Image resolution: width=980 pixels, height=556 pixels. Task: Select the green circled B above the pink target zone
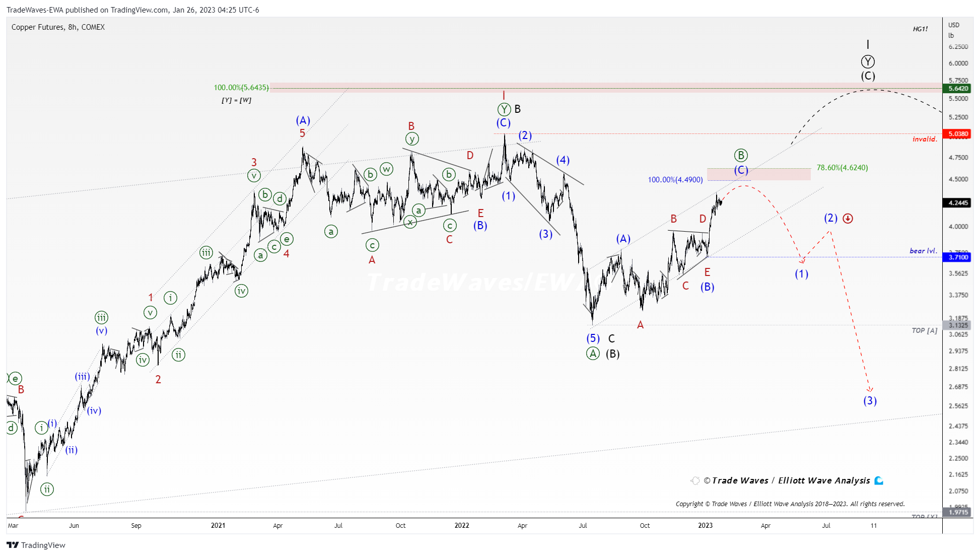(x=741, y=155)
